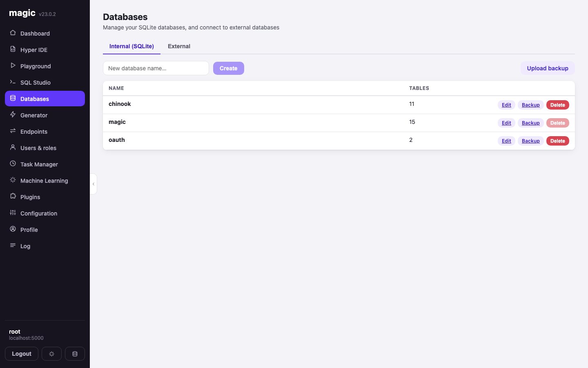
Task: Log out using the Logout button
Action: click(x=22, y=354)
